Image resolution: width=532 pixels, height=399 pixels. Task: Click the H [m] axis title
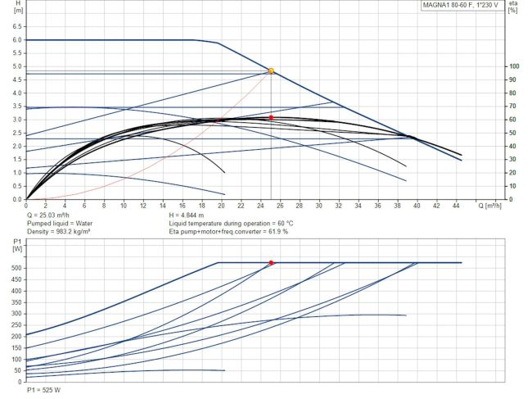point(8,7)
